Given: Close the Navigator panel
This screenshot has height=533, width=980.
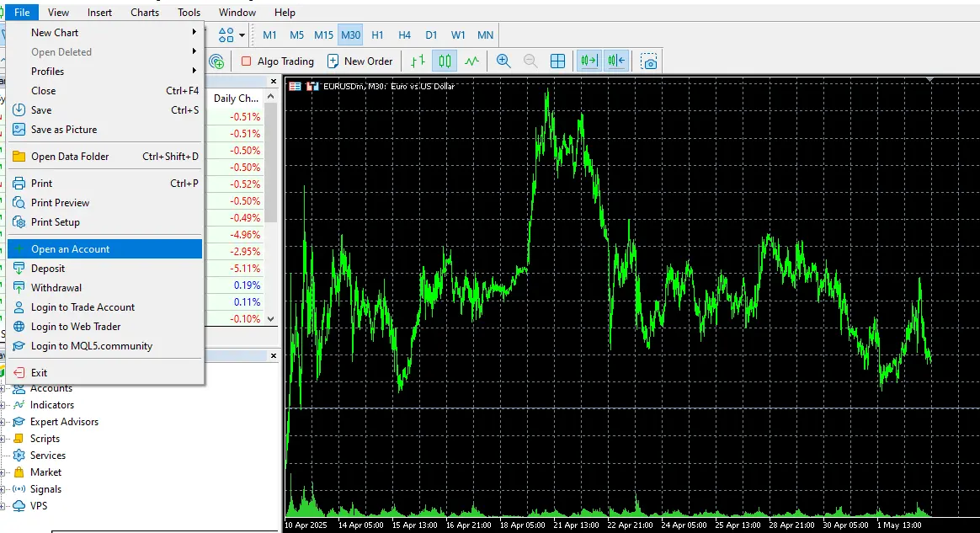Looking at the screenshot, I should click(x=273, y=357).
